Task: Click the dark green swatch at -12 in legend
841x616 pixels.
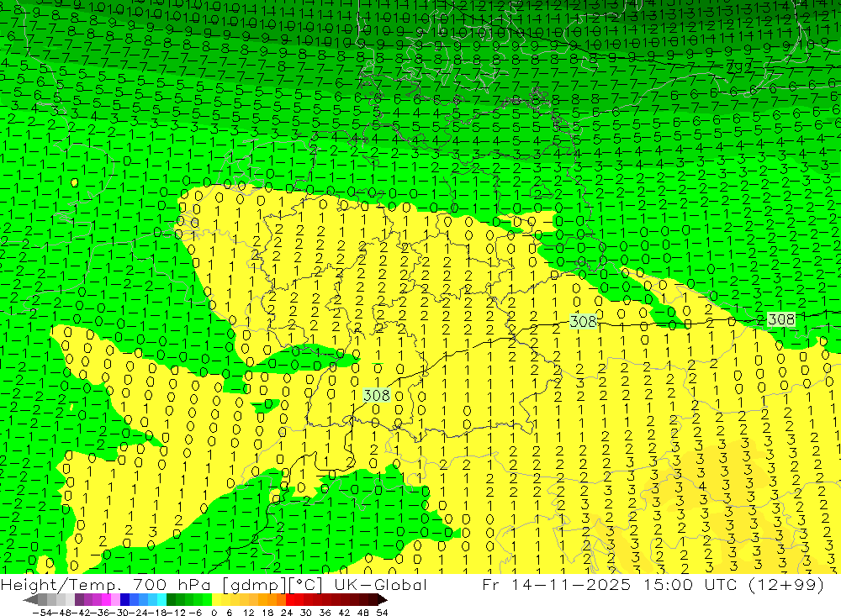Action: (171, 599)
